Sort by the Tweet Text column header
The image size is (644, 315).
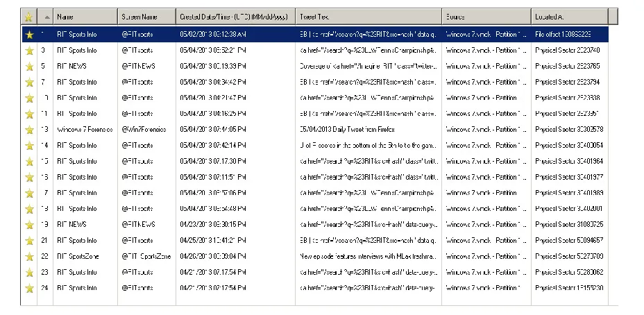(x=368, y=17)
